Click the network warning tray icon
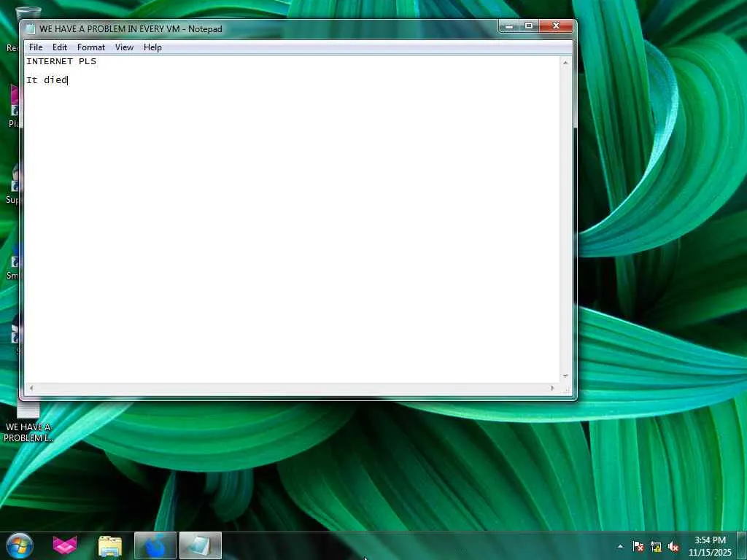The image size is (747, 560). click(656, 547)
